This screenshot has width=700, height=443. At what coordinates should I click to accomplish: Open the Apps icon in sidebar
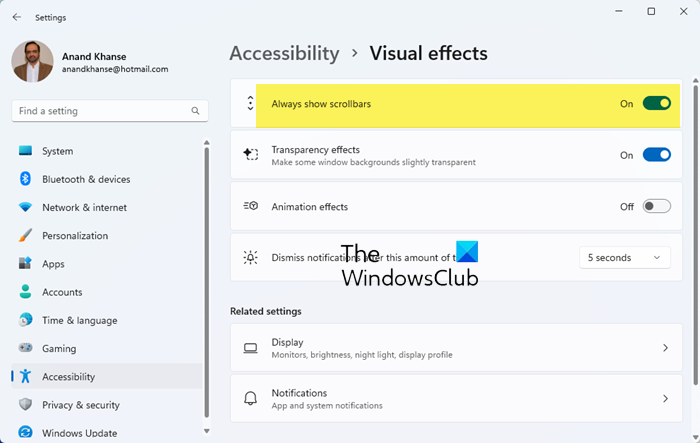[25, 264]
